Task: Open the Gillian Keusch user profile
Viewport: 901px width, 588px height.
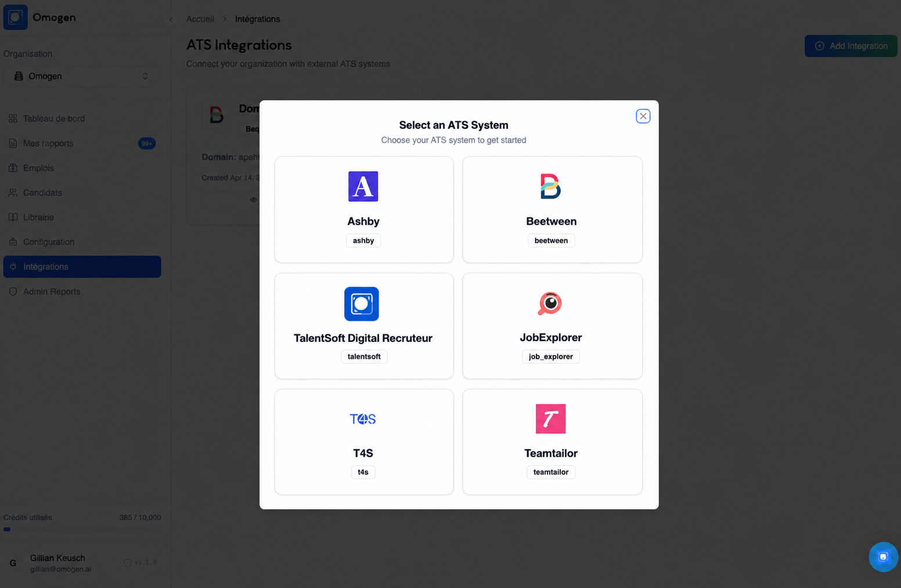Action: pos(60,563)
